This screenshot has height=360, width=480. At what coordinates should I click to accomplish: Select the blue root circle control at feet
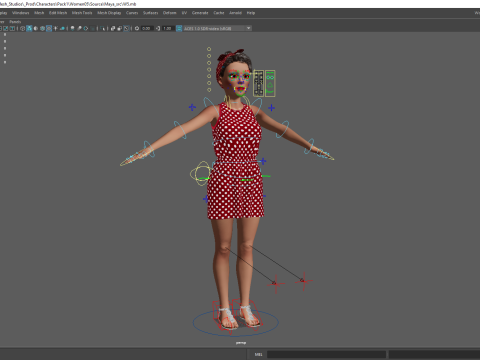coord(236,322)
